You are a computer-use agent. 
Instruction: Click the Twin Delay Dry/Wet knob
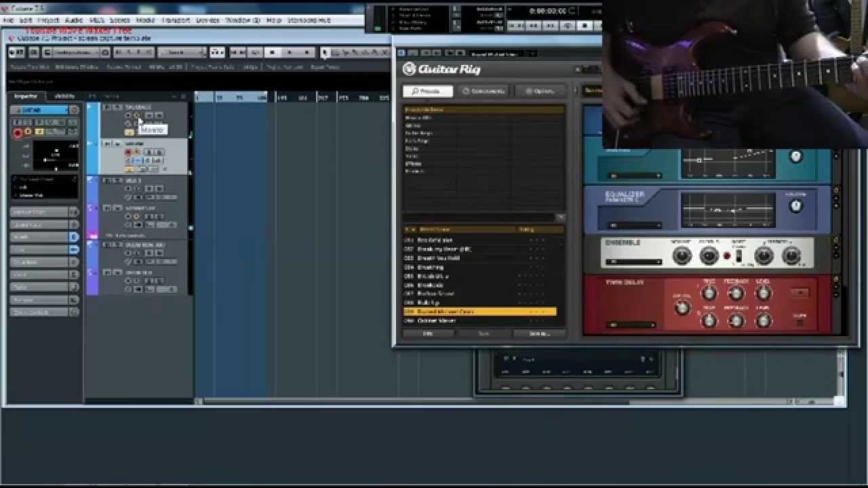[682, 307]
